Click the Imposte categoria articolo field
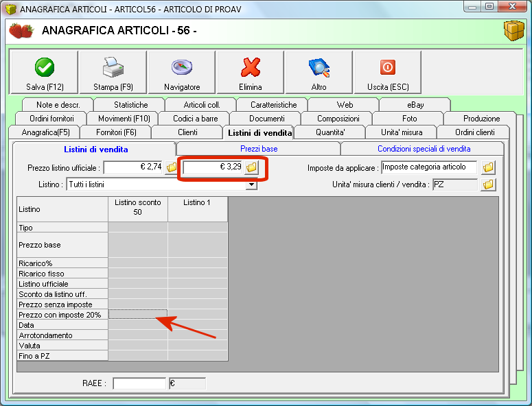 429,167
